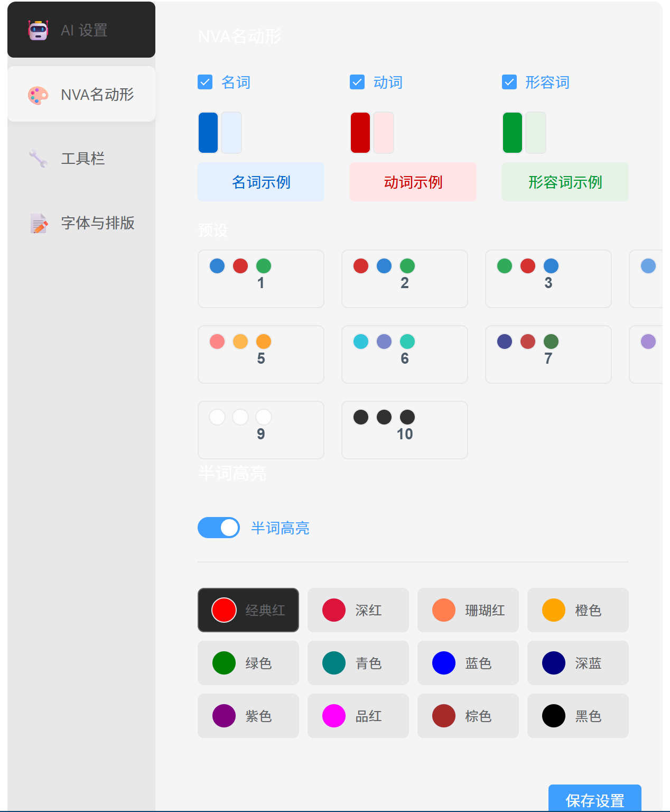Uncheck the 名词 checkbox
The height and width of the screenshot is (812, 670).
point(205,82)
